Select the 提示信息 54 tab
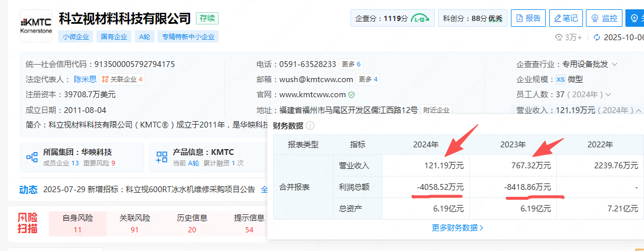The height and width of the screenshot is (251, 644). pyautogui.click(x=249, y=224)
